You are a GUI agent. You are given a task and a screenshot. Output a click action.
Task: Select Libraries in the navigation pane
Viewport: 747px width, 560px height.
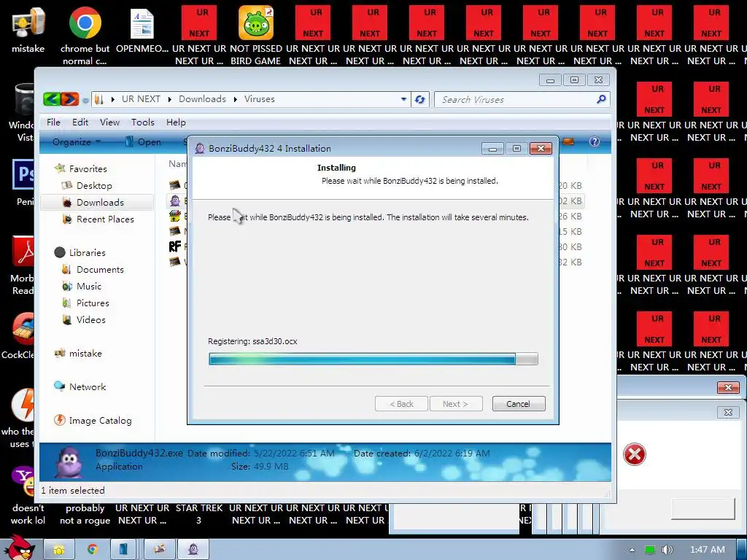87,252
